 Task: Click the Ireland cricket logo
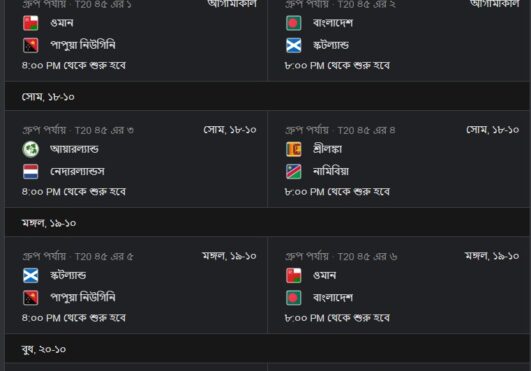[30, 149]
